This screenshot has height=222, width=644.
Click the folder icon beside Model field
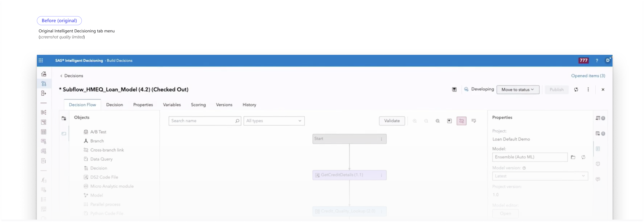coord(573,157)
